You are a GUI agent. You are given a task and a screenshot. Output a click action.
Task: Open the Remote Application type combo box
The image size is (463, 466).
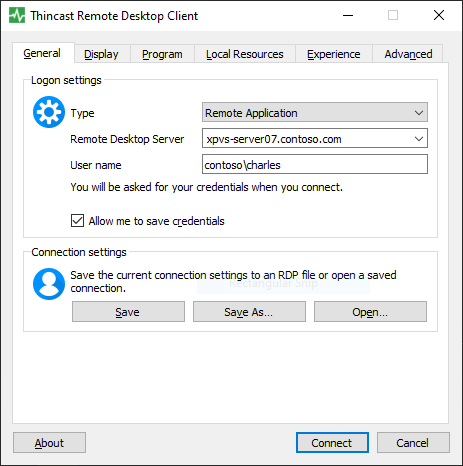(315, 112)
